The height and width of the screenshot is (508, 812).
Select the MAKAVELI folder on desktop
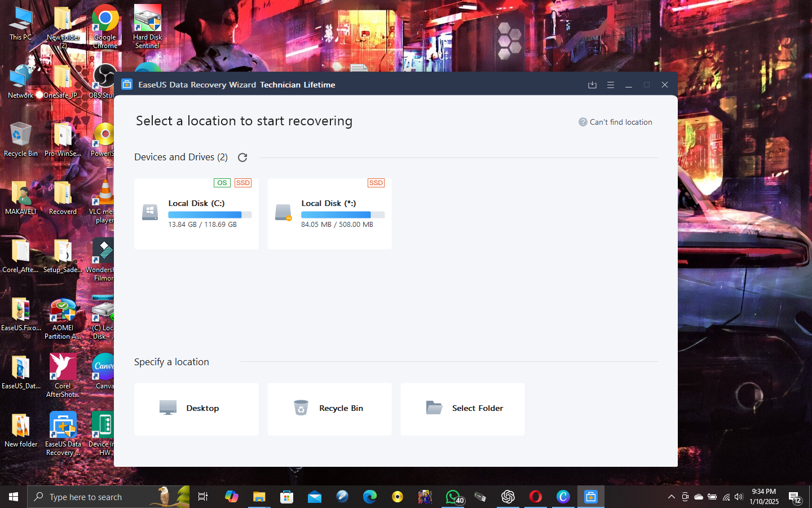[x=21, y=198]
